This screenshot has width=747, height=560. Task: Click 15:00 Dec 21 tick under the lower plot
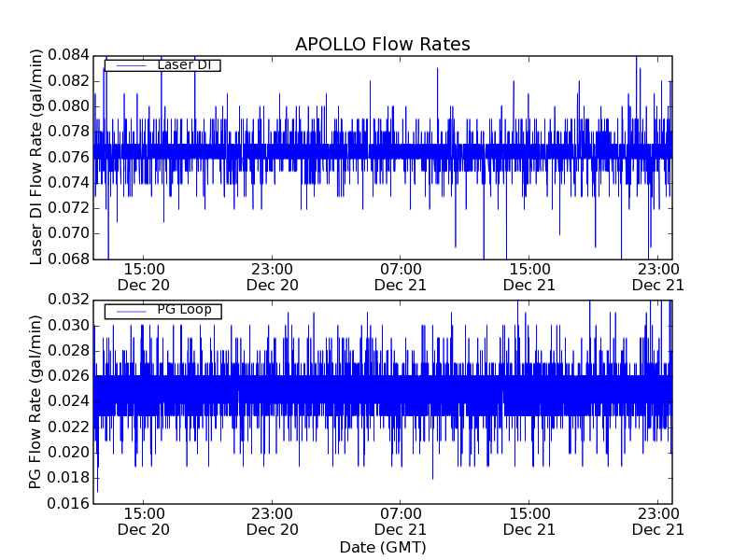point(529,521)
